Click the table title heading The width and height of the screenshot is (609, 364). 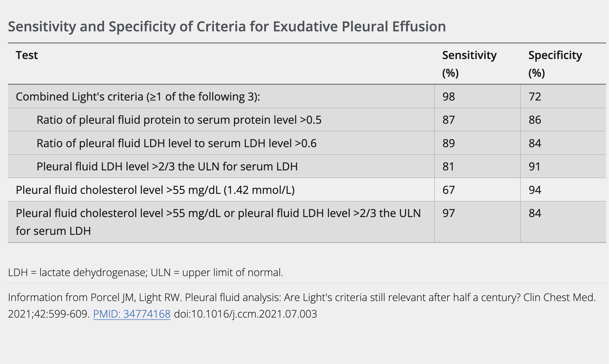coord(227,26)
